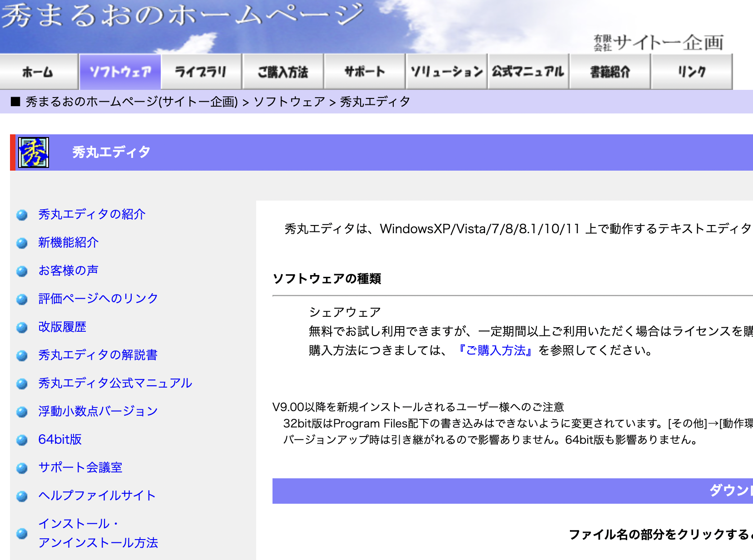Open the サポート navigation tab

(x=364, y=71)
